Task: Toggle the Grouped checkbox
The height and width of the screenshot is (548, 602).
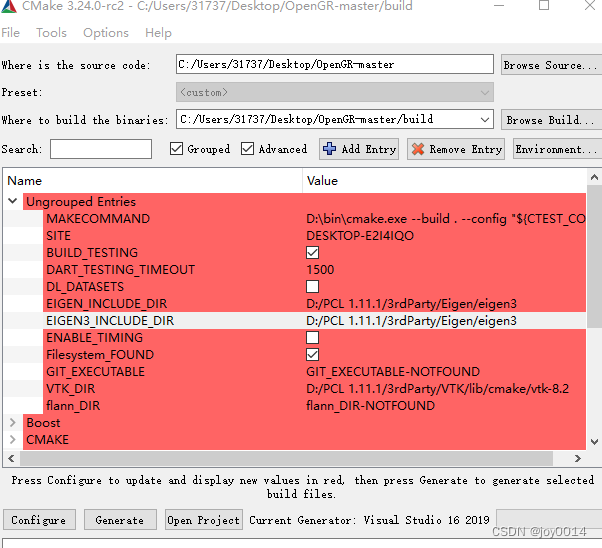Action: tap(176, 149)
